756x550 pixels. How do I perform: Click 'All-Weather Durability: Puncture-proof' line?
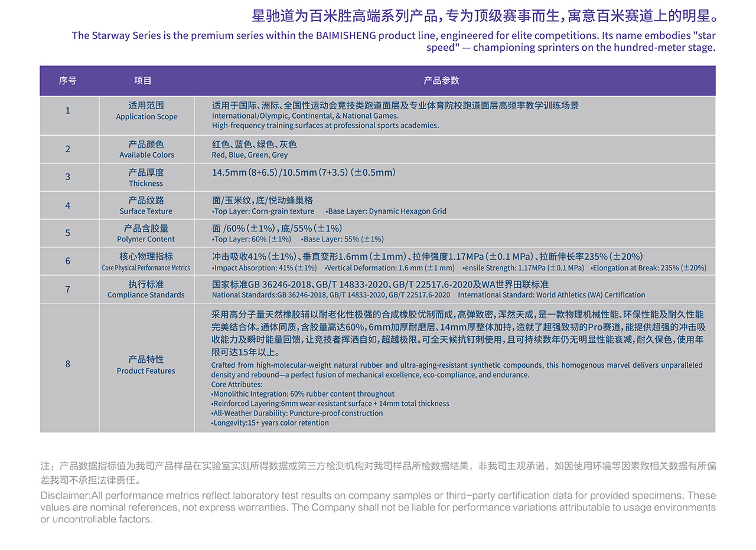coord(297,413)
